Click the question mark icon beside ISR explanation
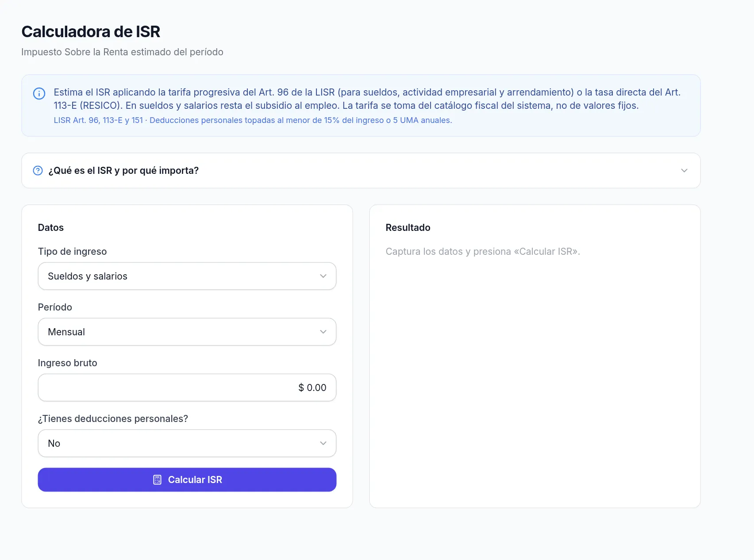 click(x=38, y=170)
